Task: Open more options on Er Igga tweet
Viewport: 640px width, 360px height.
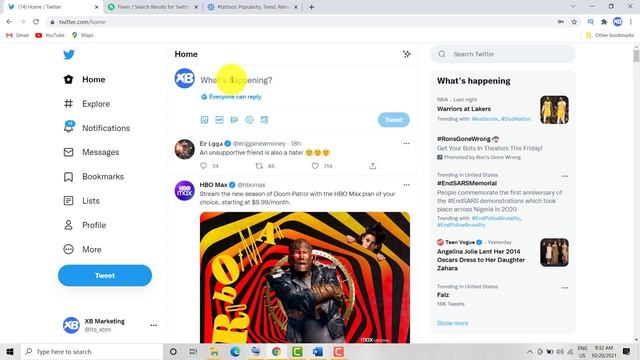Action: 406,143
